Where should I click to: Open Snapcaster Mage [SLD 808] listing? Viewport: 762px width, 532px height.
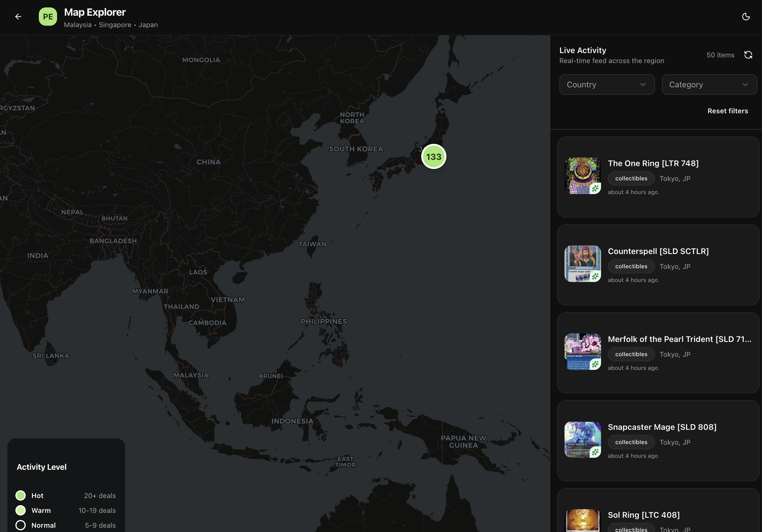click(662, 427)
